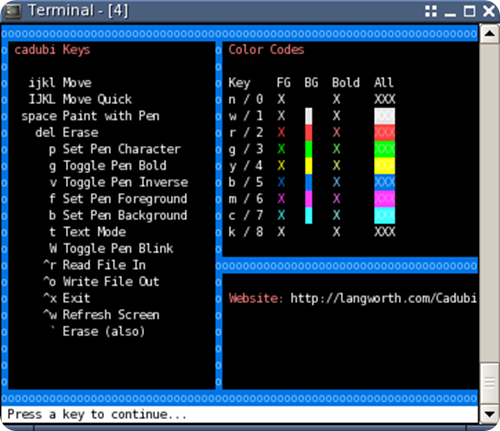The width and height of the screenshot is (500, 431).
Task: Click the scrollbar down arrow
Action: [x=489, y=414]
